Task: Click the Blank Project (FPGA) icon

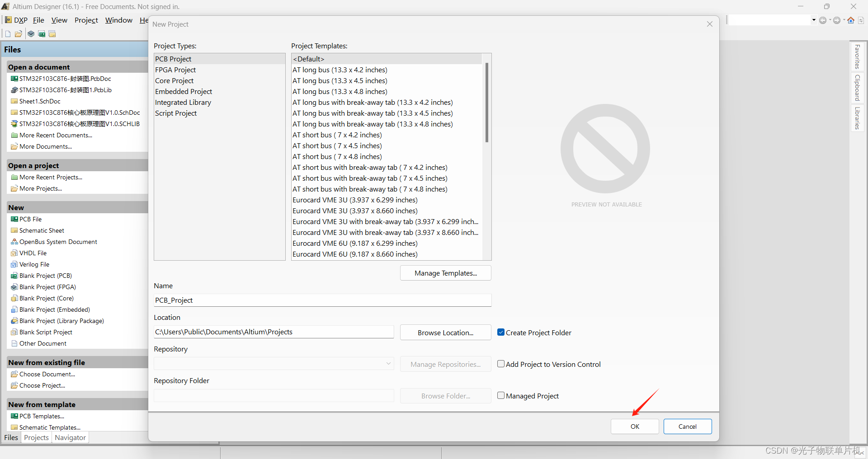Action: coord(14,287)
